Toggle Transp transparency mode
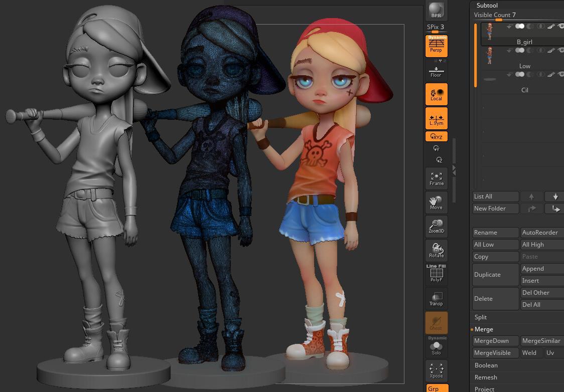The width and height of the screenshot is (564, 392). pos(436,299)
